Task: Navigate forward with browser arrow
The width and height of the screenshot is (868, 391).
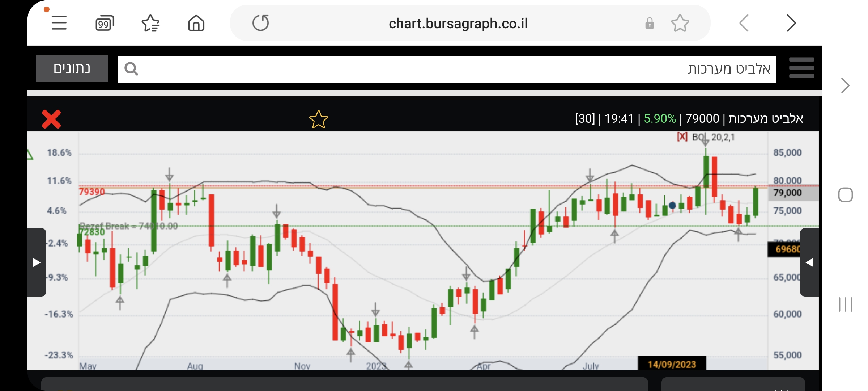Action: [791, 24]
